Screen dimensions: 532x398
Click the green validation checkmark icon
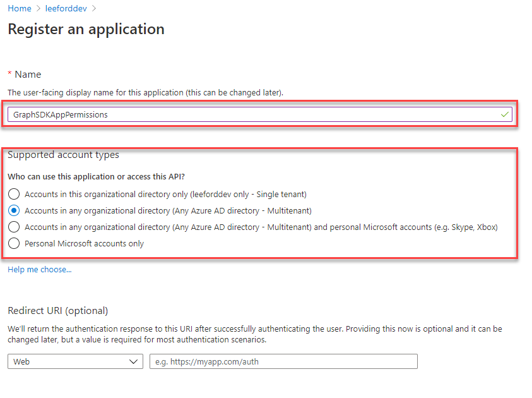point(504,115)
